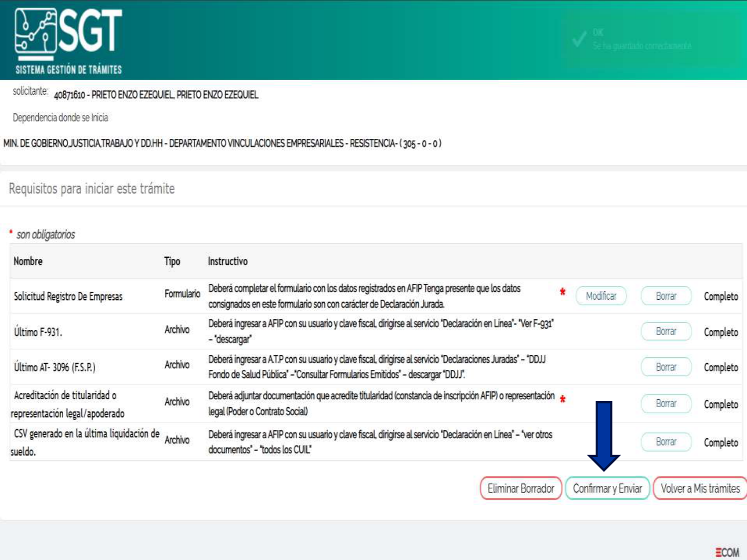Image resolution: width=747 pixels, height=560 pixels.
Task: Click the Requisitos para iniciar este trámite heading
Action: [92, 189]
